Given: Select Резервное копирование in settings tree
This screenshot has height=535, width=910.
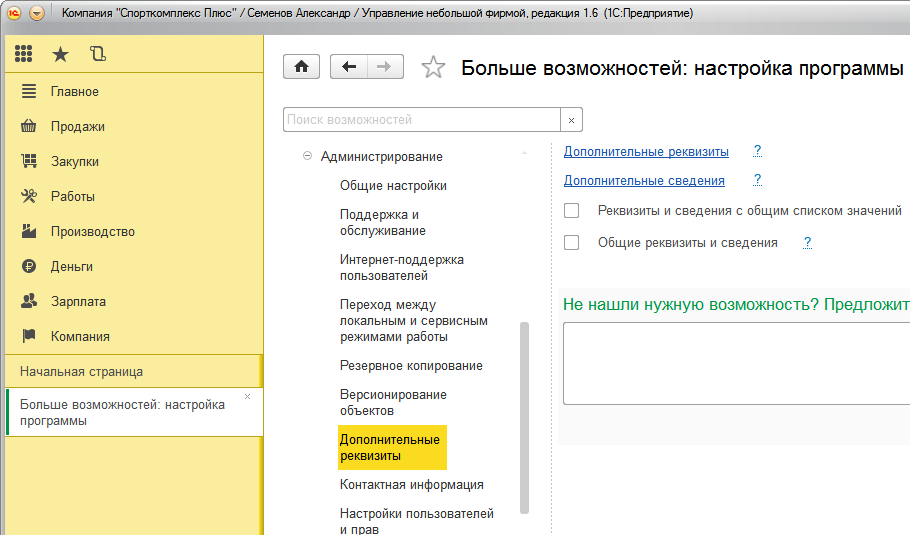Looking at the screenshot, I should [411, 366].
